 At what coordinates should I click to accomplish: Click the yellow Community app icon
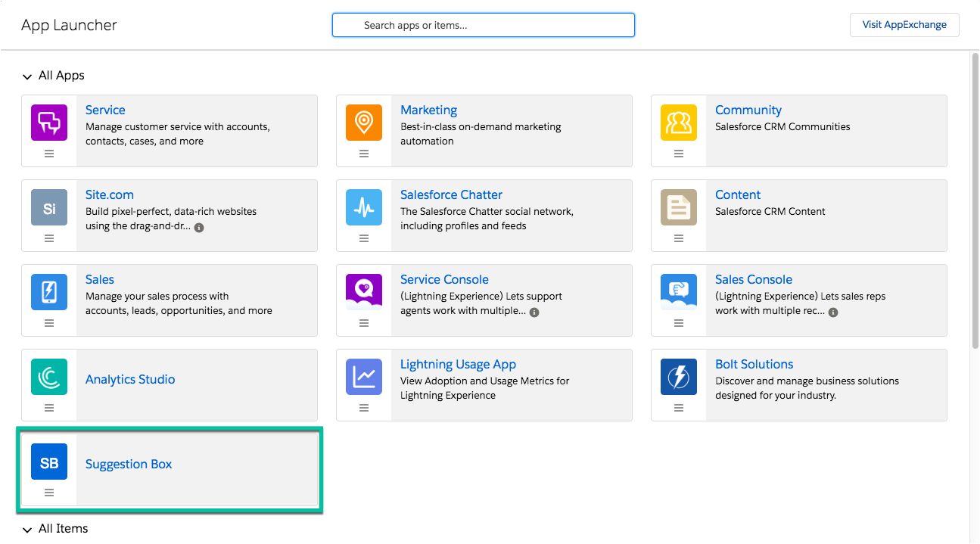click(679, 123)
